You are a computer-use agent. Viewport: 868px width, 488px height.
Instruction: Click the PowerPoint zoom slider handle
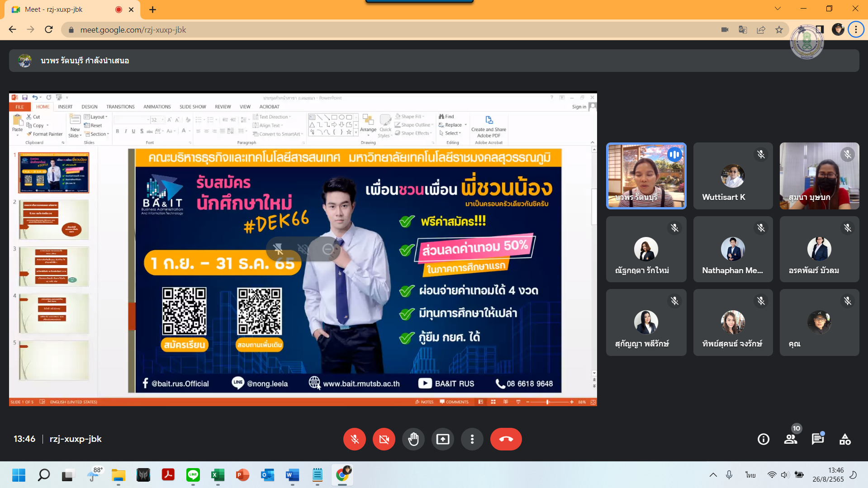(x=547, y=402)
